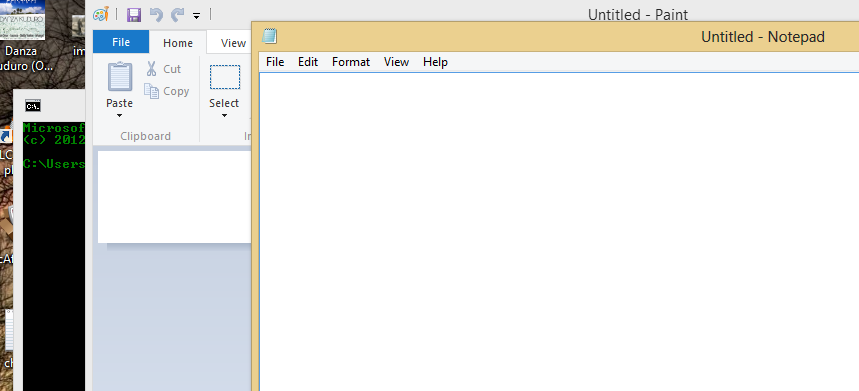Image resolution: width=859 pixels, height=391 pixels.
Task: Click inside the Notepad text area
Action: click(x=559, y=232)
